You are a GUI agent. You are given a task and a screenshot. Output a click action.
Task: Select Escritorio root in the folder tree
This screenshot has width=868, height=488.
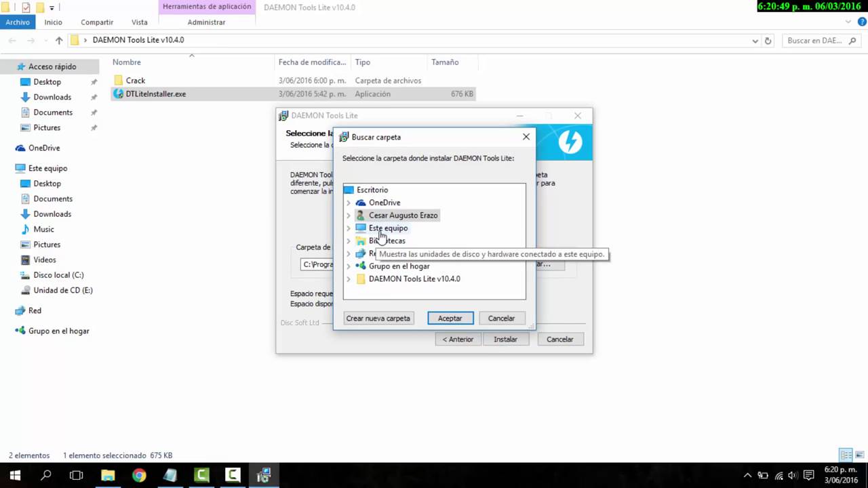click(x=372, y=190)
